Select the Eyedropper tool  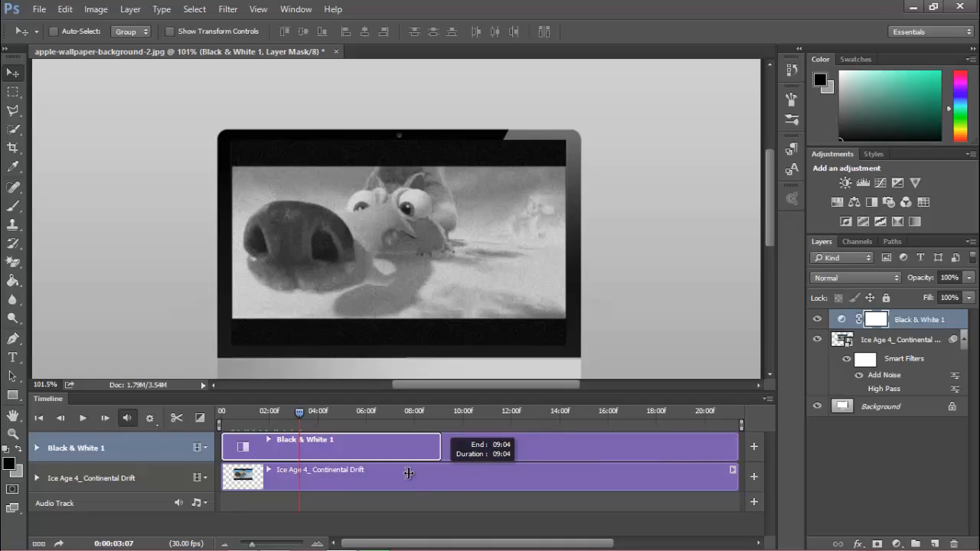click(13, 167)
